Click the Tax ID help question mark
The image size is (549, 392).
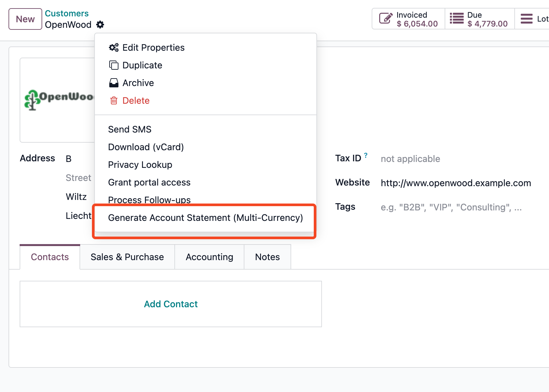(366, 154)
